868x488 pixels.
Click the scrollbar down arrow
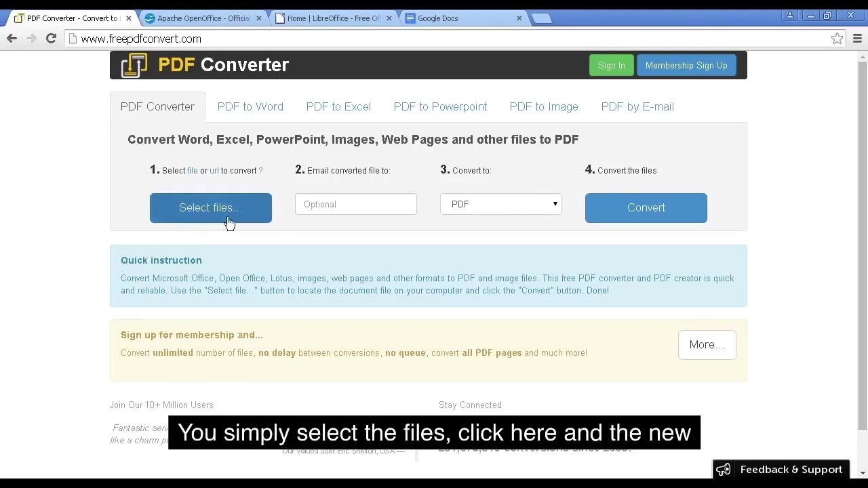[x=863, y=472]
